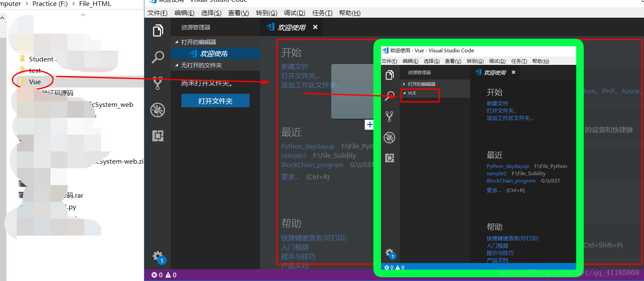Open 选择(S) menu in inset Vue window
The width and height of the screenshot is (644, 281).
click(431, 61)
